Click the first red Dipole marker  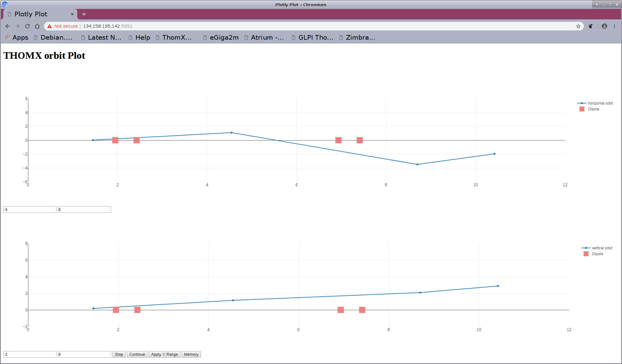(115, 140)
